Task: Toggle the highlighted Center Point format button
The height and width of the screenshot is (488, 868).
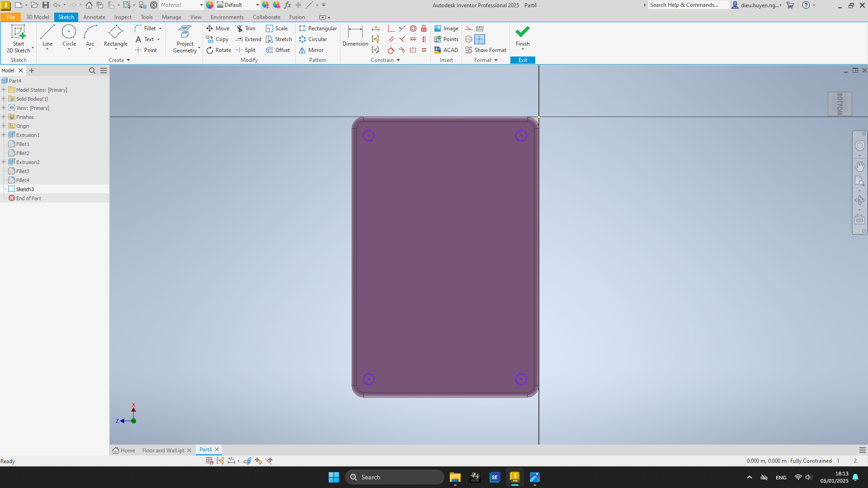Action: click(x=480, y=39)
